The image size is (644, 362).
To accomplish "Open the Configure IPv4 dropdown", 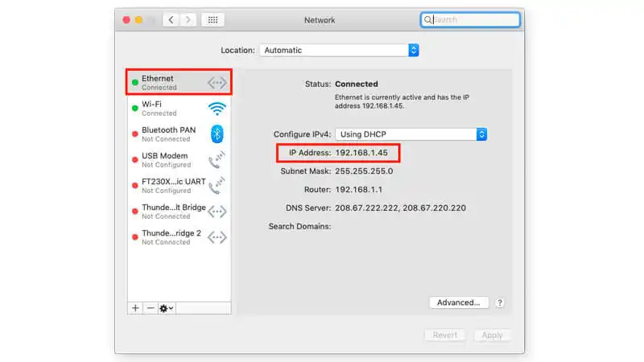I will click(411, 134).
